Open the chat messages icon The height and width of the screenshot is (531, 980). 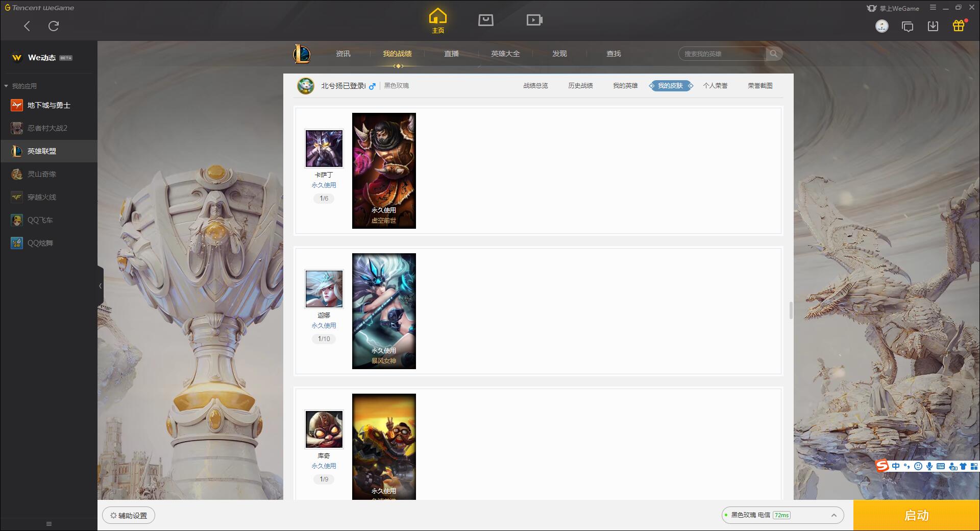pos(908,27)
